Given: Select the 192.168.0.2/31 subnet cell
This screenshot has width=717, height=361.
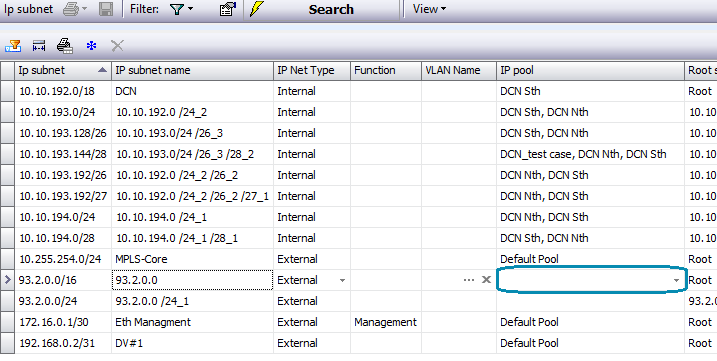Looking at the screenshot, I should click(x=63, y=343).
